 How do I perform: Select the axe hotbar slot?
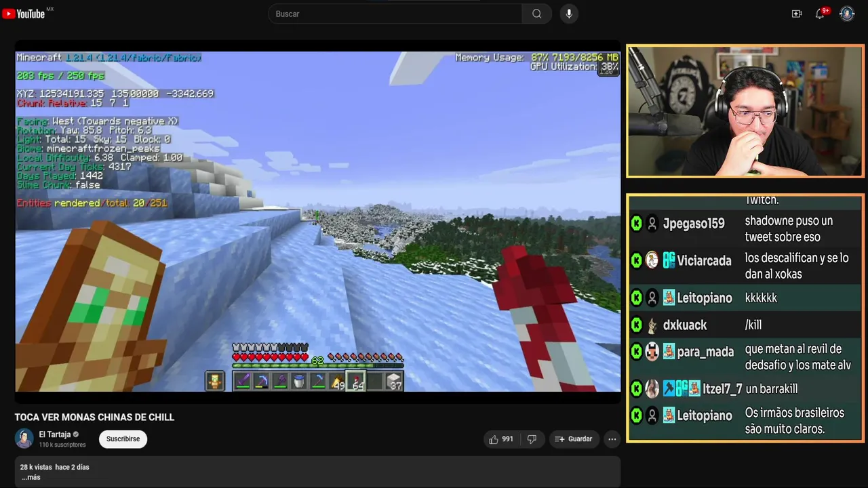pos(280,381)
